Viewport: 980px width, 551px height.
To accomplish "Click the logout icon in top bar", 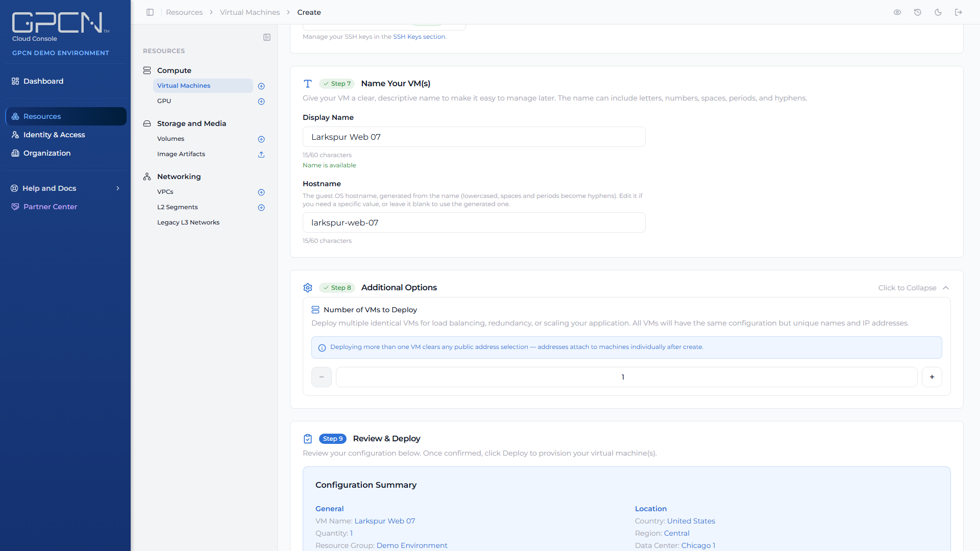I will tap(959, 12).
